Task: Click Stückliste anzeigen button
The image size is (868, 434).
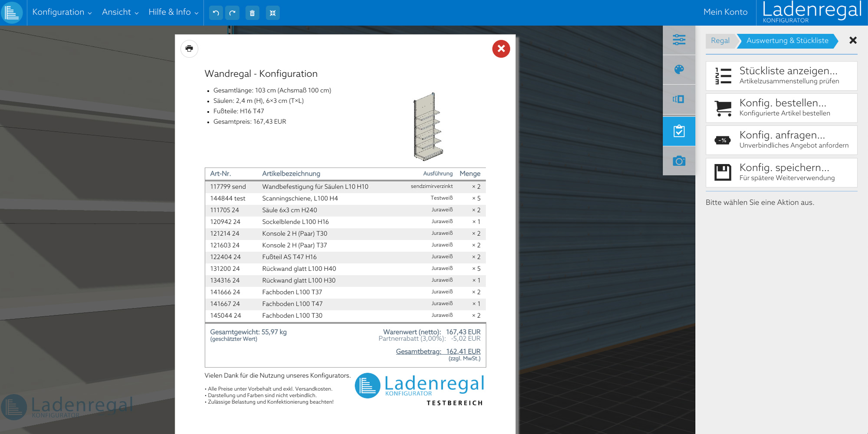Action: [781, 76]
